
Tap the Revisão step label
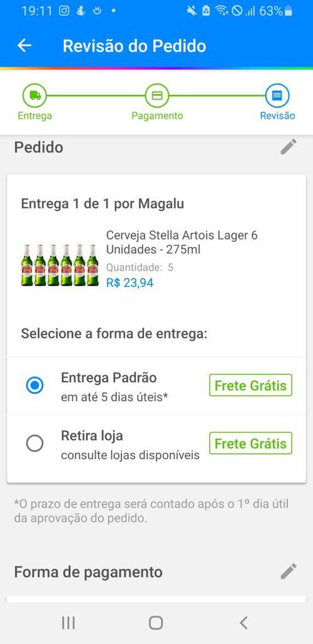(278, 116)
